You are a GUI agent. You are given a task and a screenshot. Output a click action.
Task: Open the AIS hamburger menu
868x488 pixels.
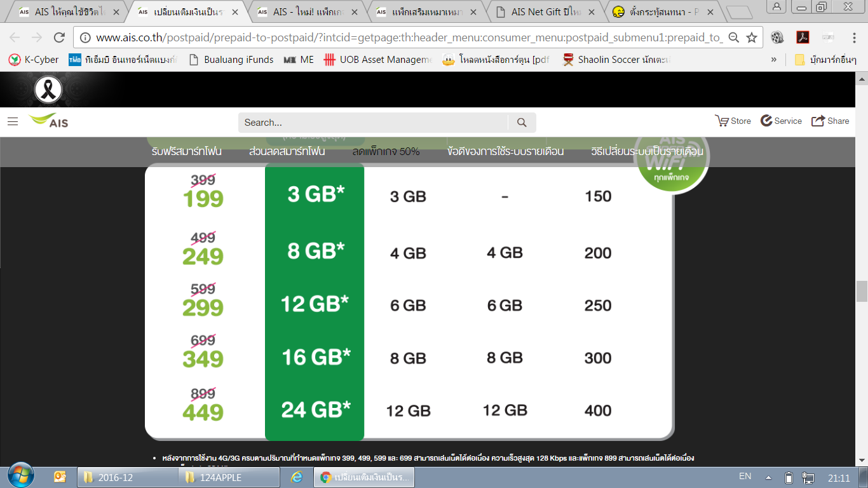[13, 121]
